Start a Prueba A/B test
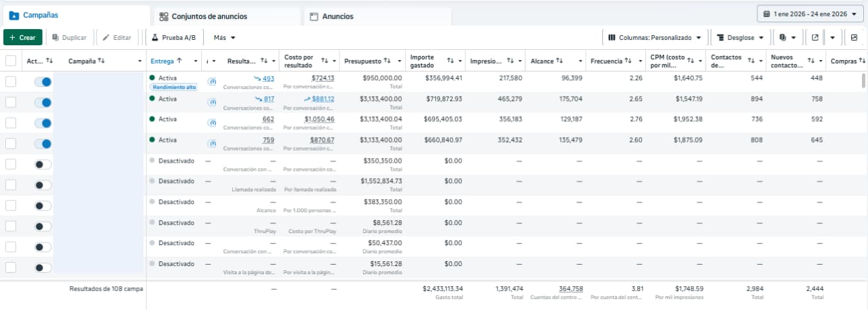 coord(173,38)
